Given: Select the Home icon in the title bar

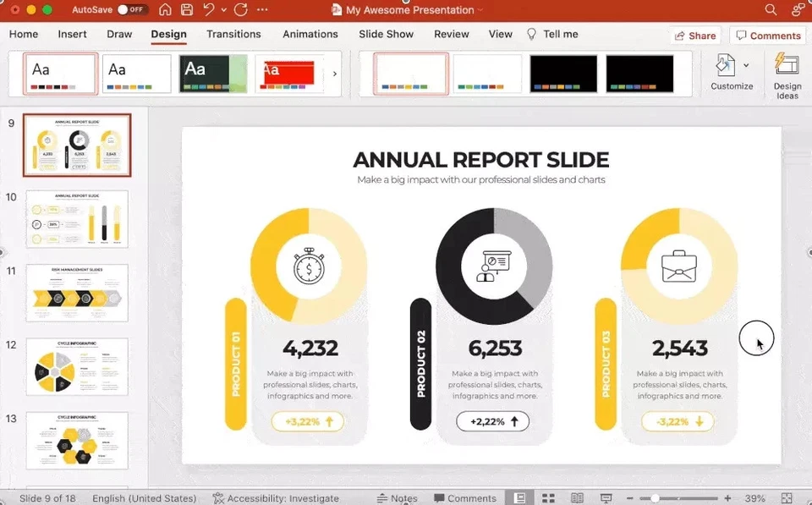Looking at the screenshot, I should [x=167, y=10].
